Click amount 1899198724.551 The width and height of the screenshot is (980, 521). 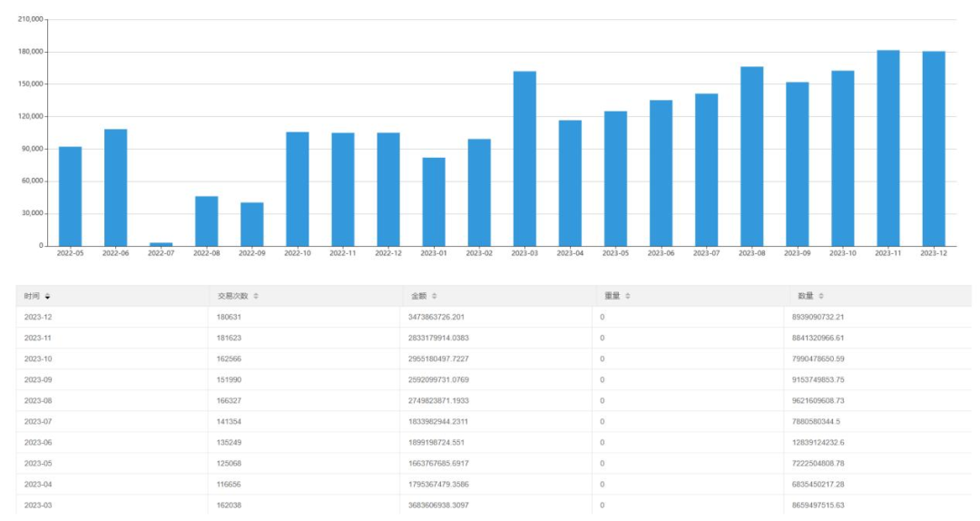click(436, 442)
